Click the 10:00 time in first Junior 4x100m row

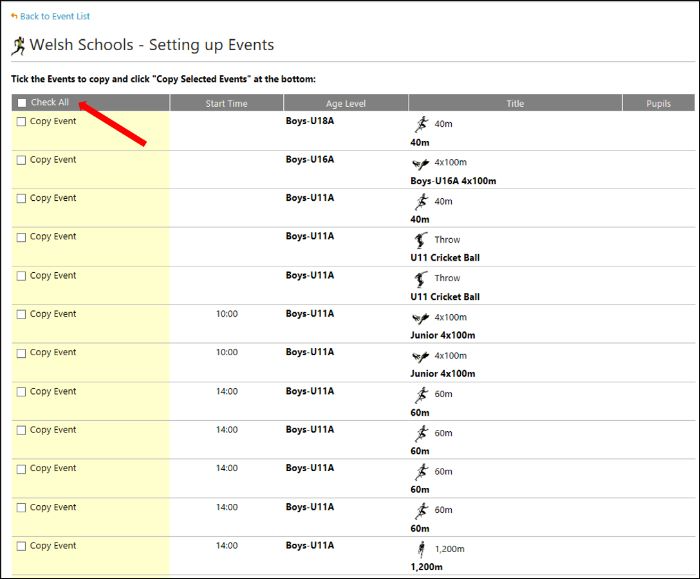pos(227,314)
